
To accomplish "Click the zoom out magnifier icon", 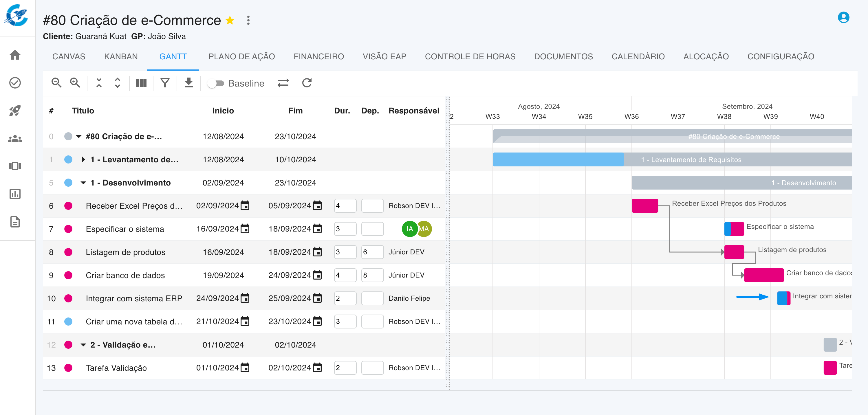I will click(x=56, y=83).
